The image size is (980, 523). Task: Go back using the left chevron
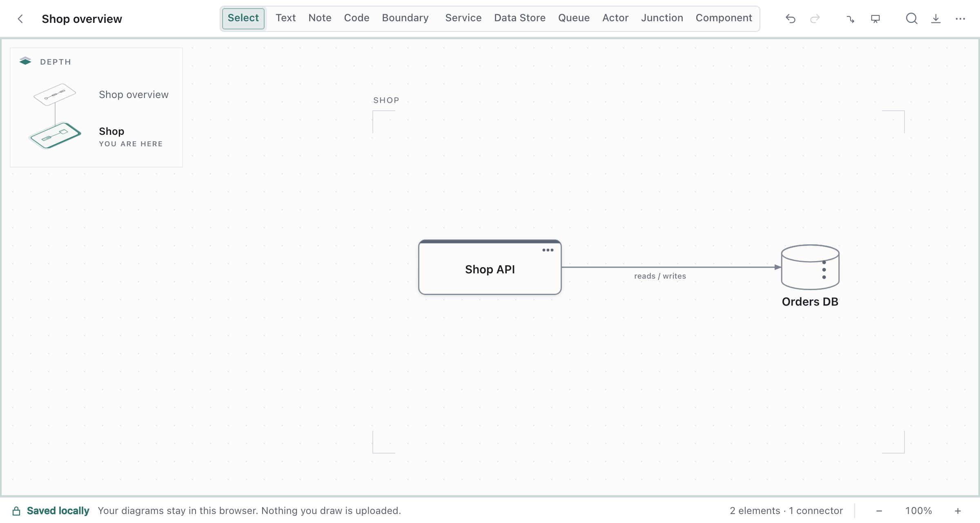(20, 19)
